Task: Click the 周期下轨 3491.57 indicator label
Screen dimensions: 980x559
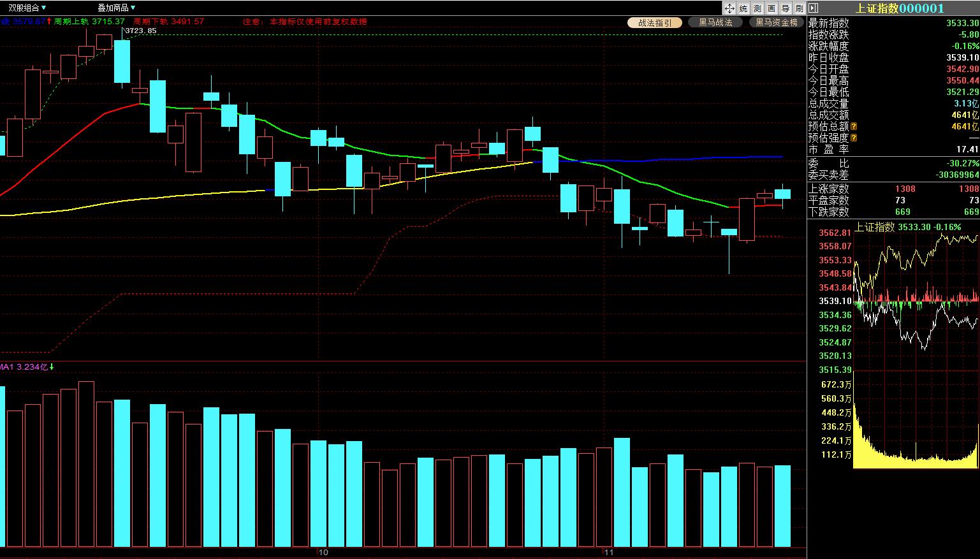Action: coord(168,22)
